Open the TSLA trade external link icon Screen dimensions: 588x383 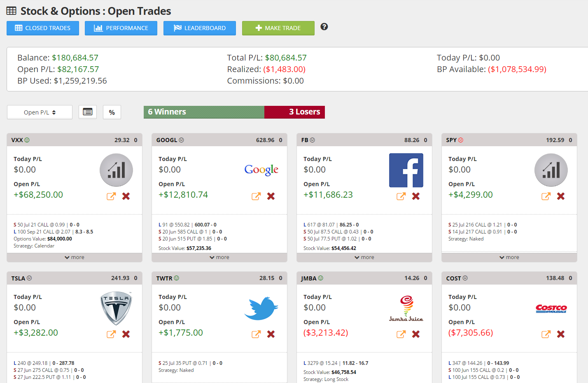pyautogui.click(x=111, y=334)
